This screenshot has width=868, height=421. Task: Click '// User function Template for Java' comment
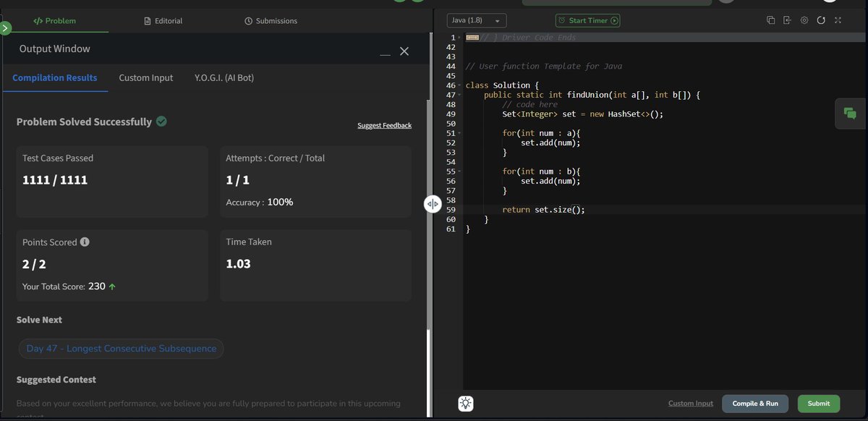544,66
